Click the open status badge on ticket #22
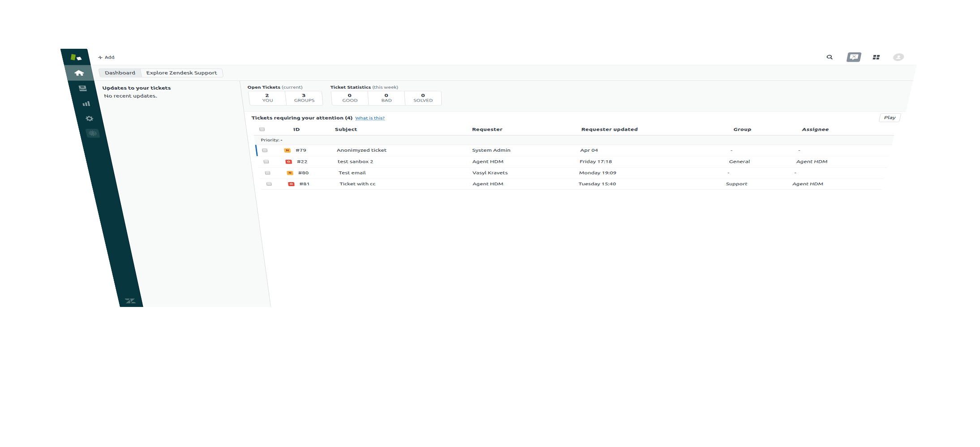980x447 pixels. (288, 162)
